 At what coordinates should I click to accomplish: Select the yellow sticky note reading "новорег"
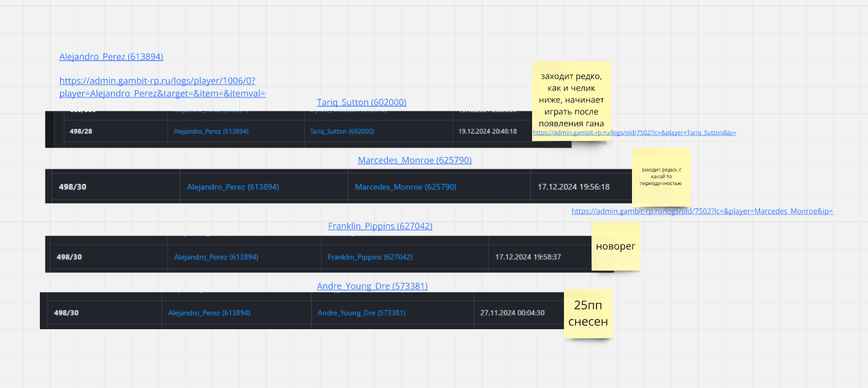tap(615, 246)
